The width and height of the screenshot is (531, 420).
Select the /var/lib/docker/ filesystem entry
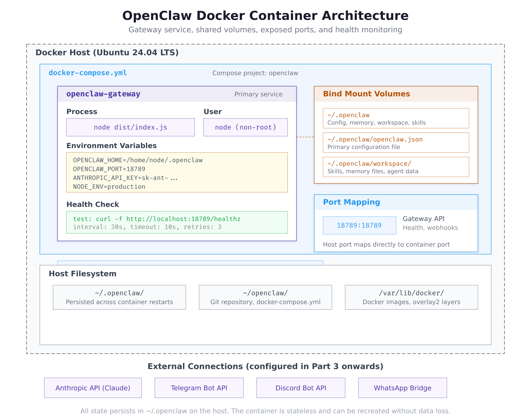pos(411,297)
